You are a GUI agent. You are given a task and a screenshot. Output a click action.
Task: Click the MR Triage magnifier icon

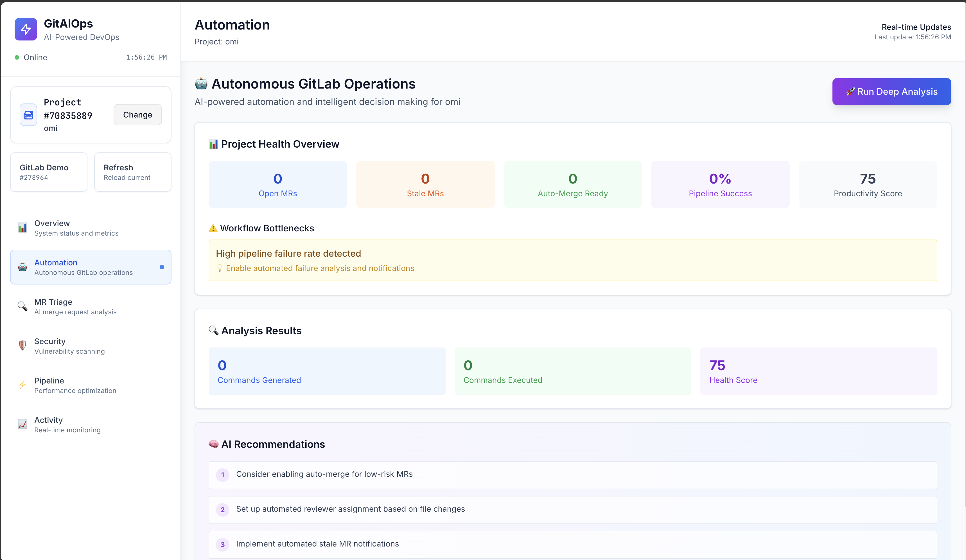pyautogui.click(x=22, y=306)
